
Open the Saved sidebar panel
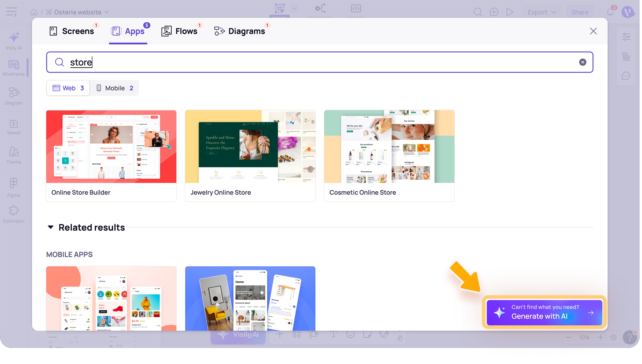tap(14, 127)
